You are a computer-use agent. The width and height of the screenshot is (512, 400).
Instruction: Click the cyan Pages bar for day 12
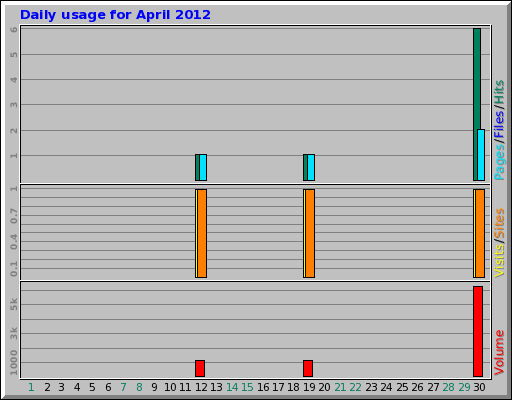pos(203,168)
